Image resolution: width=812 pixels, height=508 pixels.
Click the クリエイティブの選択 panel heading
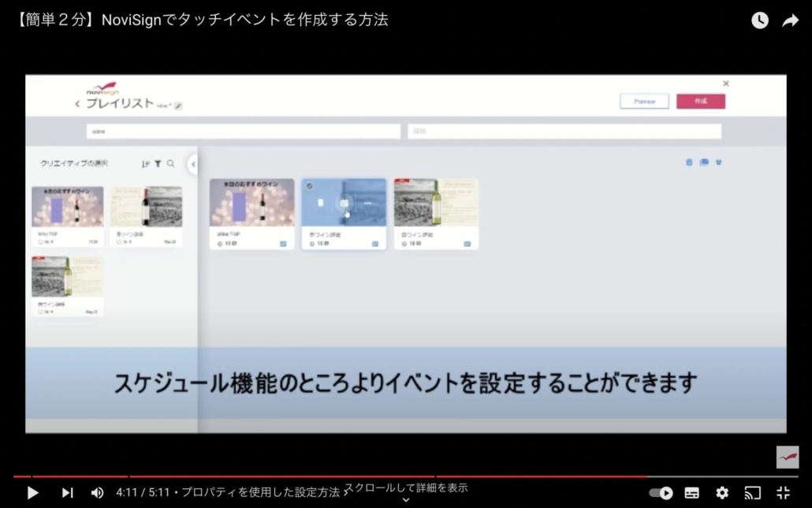74,163
